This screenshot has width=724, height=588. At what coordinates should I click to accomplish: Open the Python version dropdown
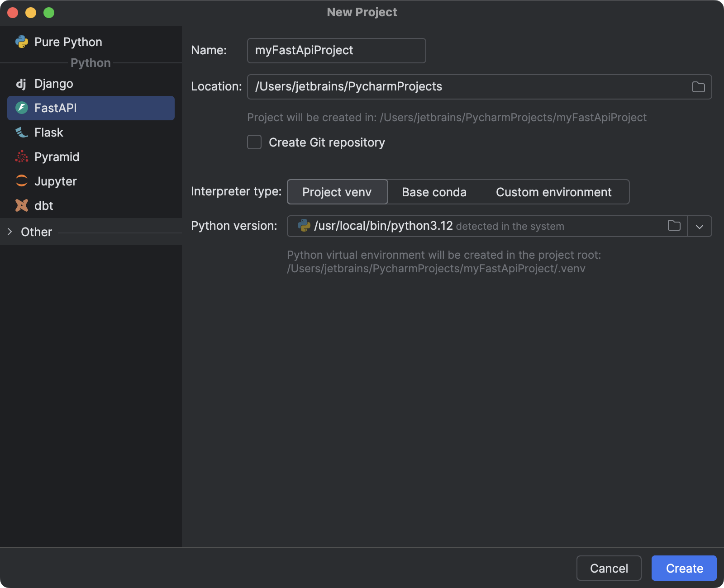699,226
